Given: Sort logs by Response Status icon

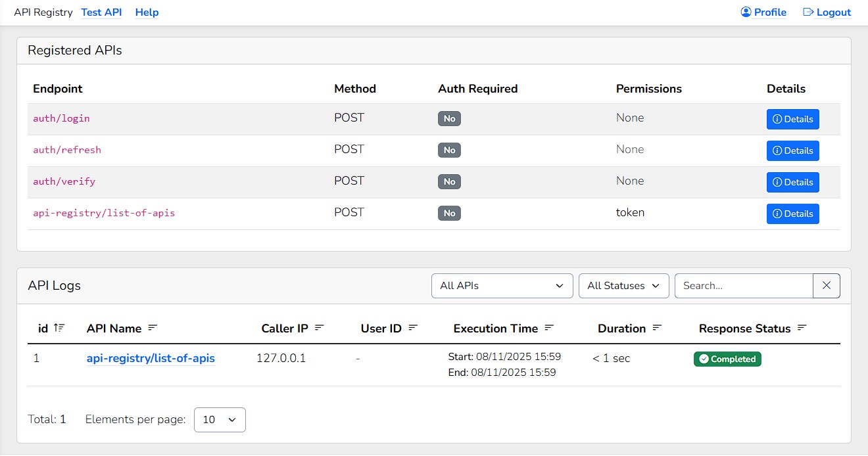Looking at the screenshot, I should point(802,328).
